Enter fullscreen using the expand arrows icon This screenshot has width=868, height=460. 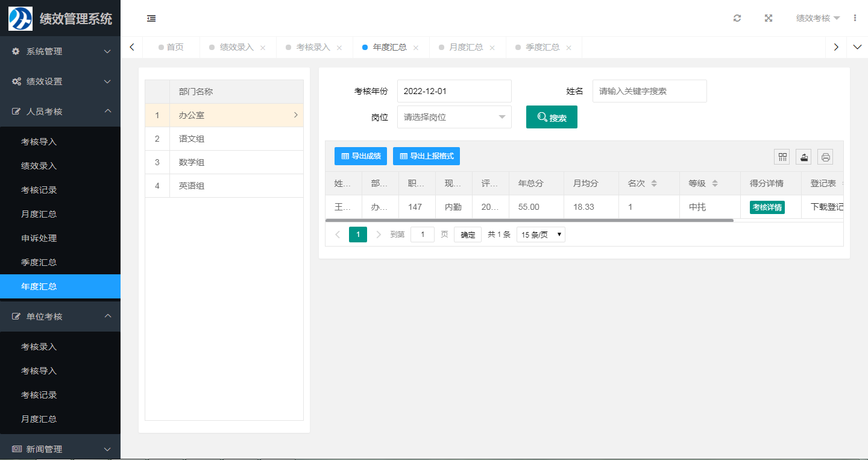tap(769, 18)
